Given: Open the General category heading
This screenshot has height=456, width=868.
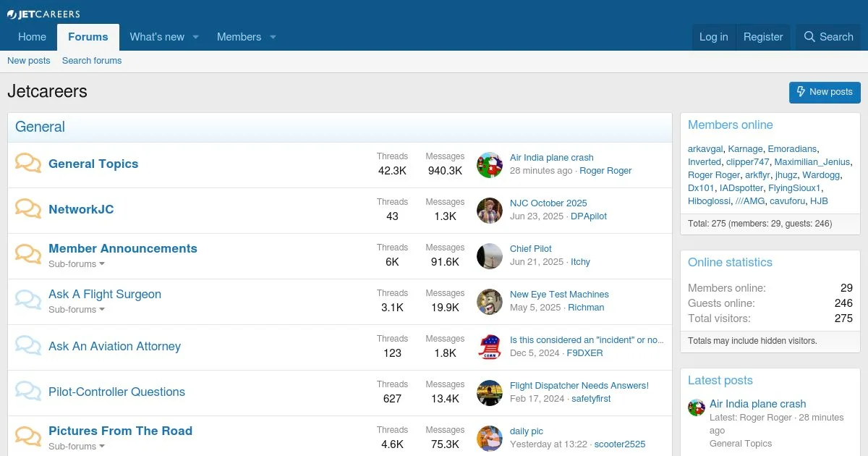Looking at the screenshot, I should pyautogui.click(x=40, y=127).
